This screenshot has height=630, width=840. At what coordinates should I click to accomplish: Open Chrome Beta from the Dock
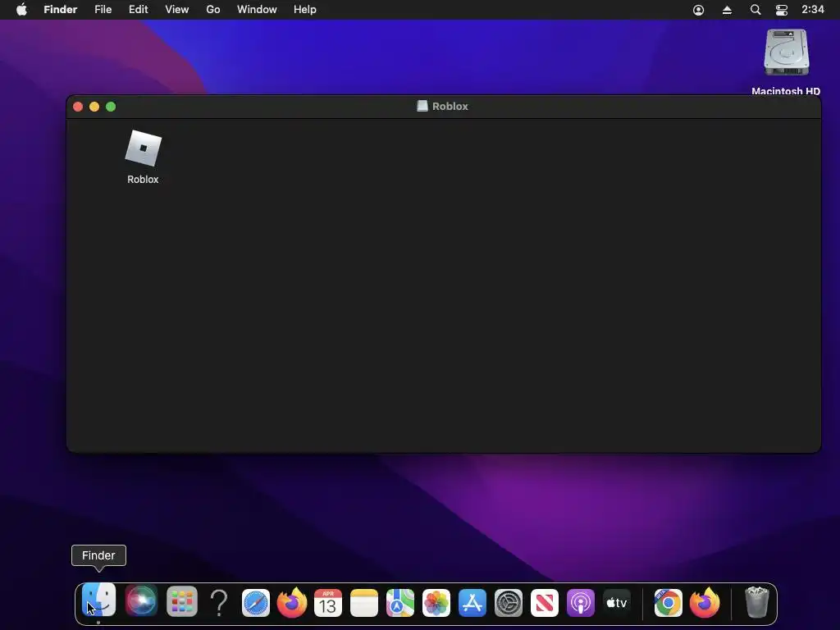click(x=668, y=603)
